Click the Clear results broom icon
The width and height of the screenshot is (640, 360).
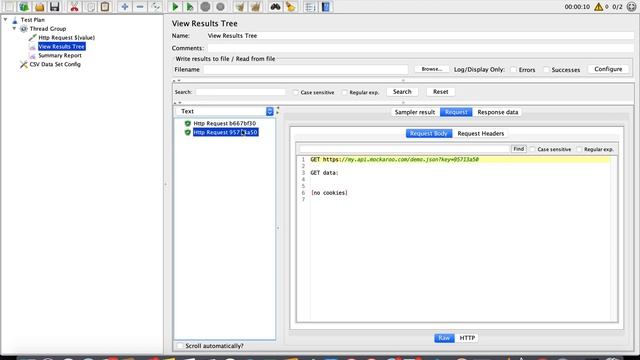click(240, 7)
